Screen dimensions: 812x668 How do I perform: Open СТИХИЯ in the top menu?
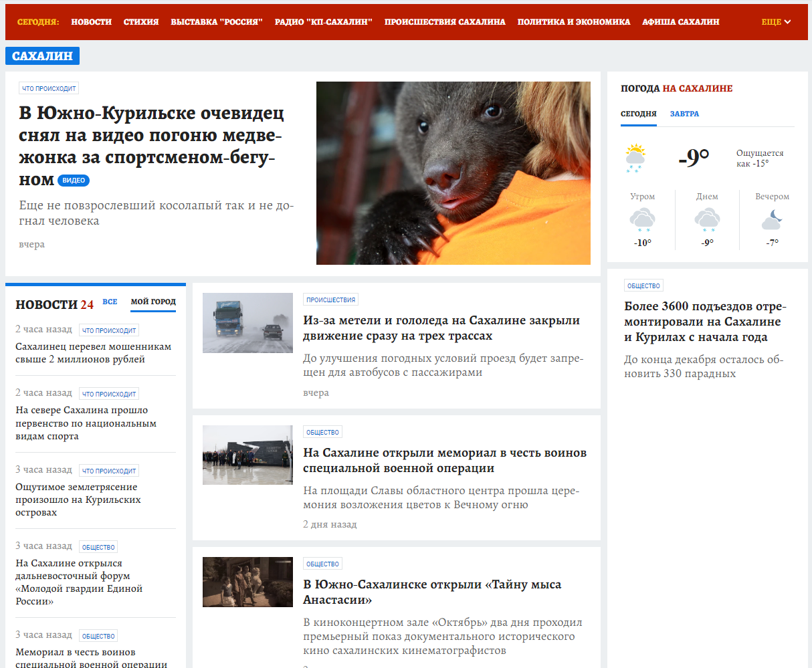[141, 22]
